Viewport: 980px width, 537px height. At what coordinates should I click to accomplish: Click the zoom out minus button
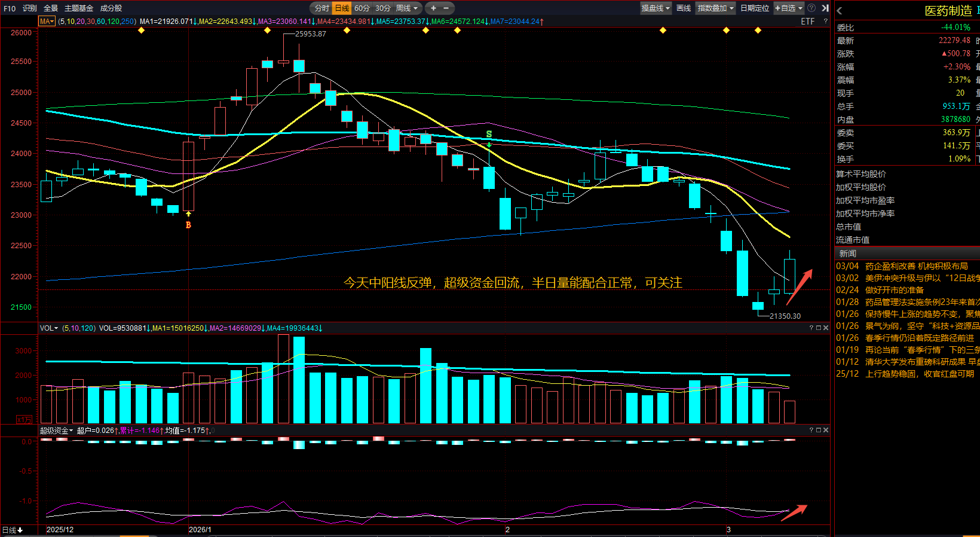446,8
